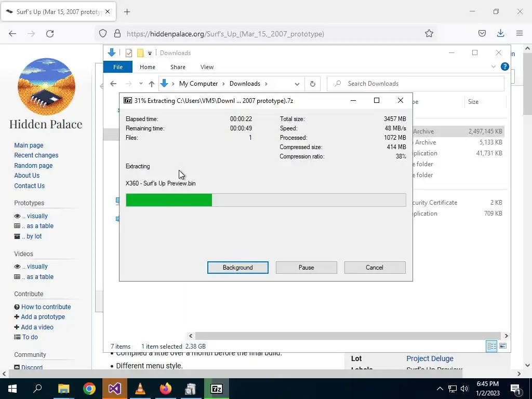Click Downloads in the breadcrumb path

(245, 84)
